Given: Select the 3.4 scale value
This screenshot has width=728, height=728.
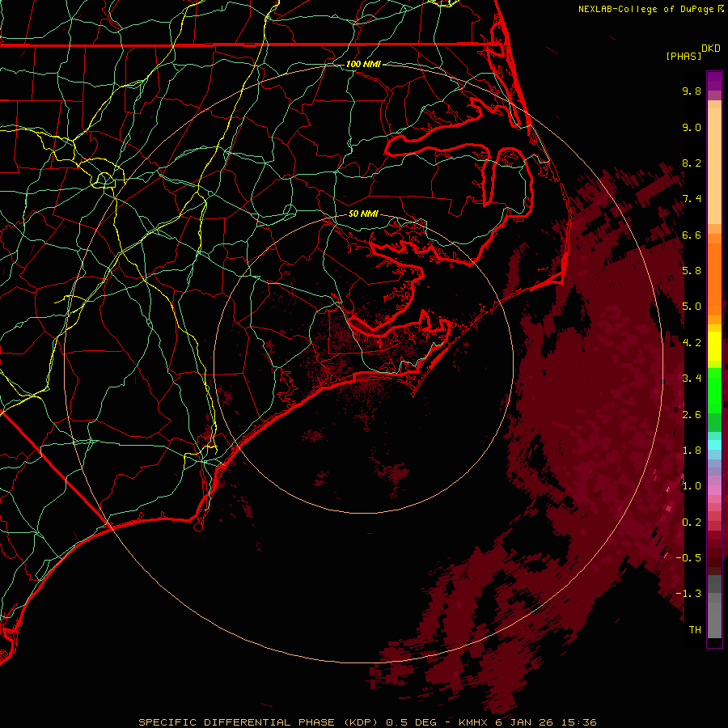Looking at the screenshot, I should (x=692, y=378).
